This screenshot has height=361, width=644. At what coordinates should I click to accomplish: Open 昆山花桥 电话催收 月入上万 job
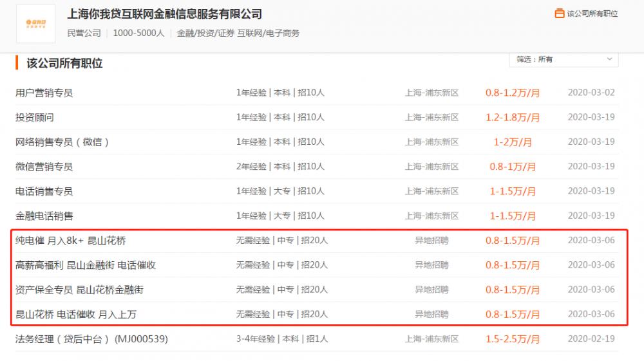75,314
